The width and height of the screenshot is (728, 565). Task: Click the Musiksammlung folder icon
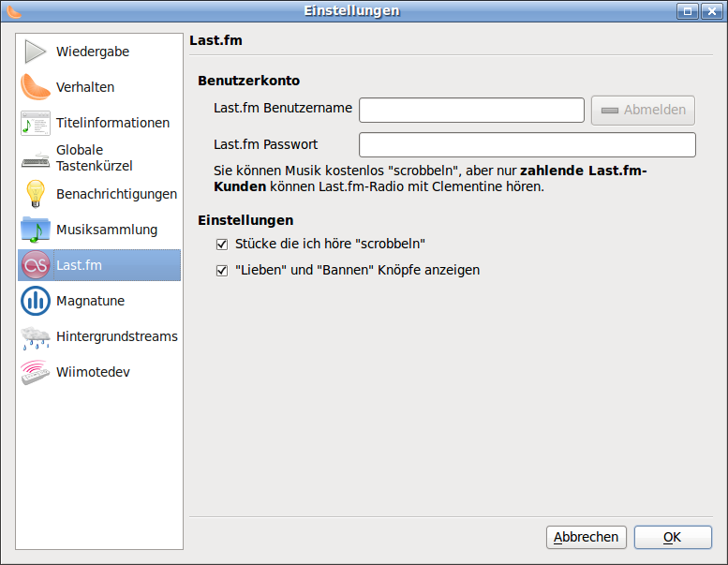click(x=36, y=230)
